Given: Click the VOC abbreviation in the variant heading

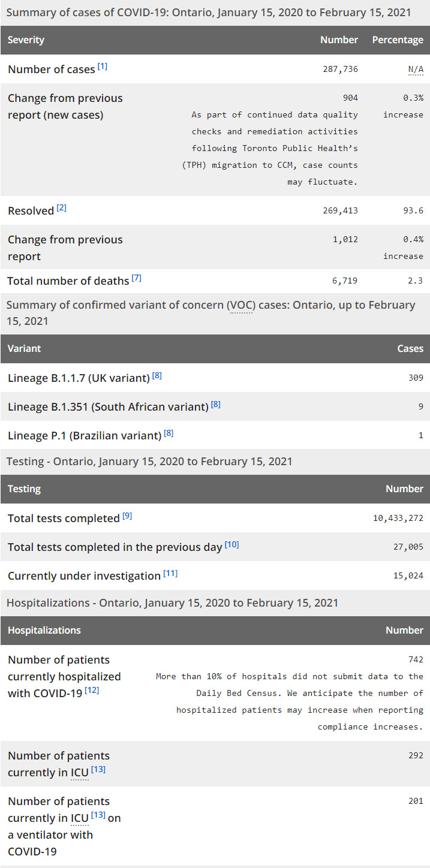Looking at the screenshot, I should (x=241, y=305).
